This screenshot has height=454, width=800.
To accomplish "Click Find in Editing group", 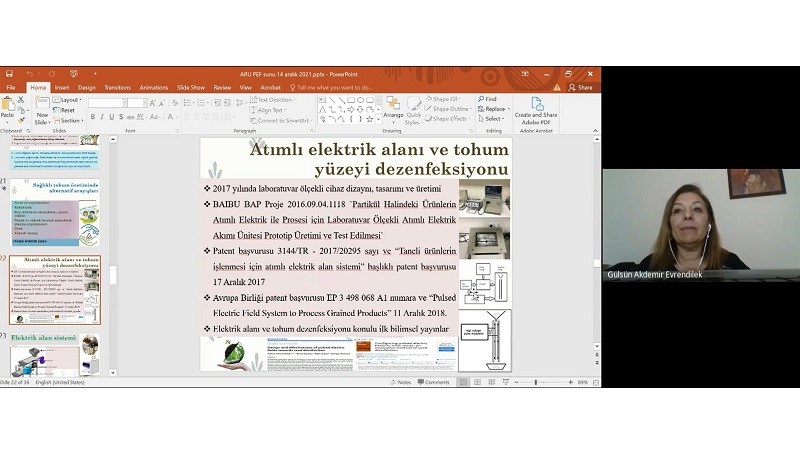I will tap(487, 99).
